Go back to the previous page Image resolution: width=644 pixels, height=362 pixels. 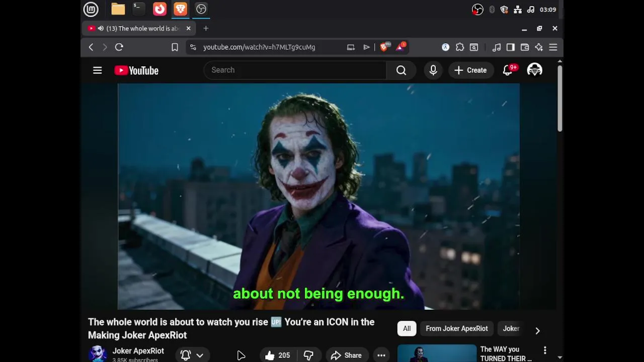91,47
